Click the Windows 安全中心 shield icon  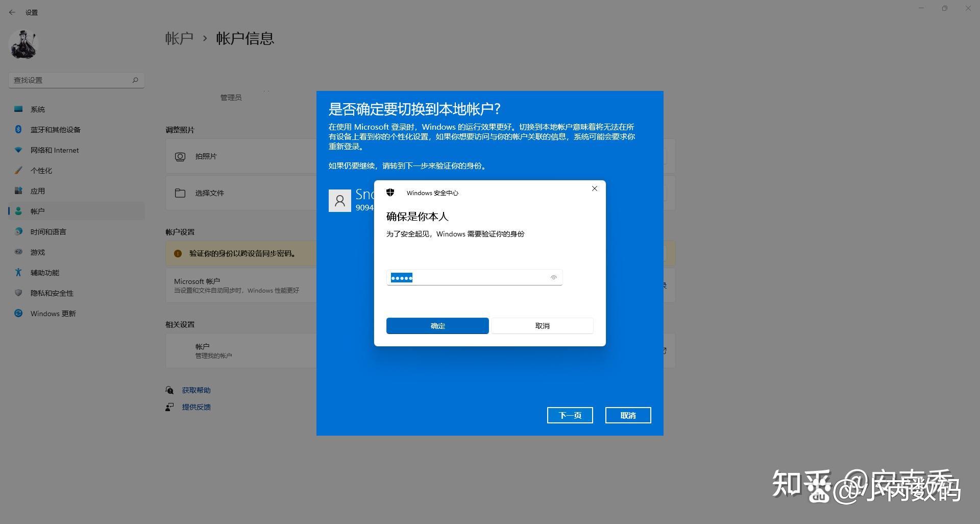pyautogui.click(x=390, y=193)
